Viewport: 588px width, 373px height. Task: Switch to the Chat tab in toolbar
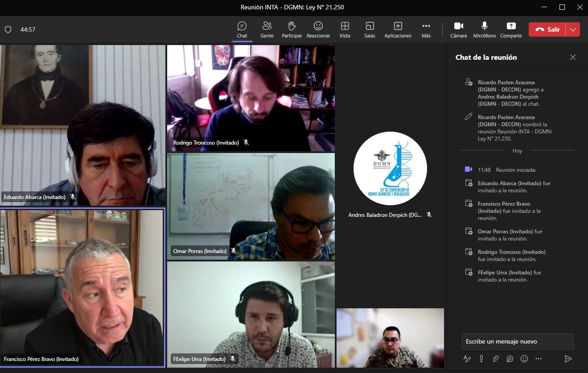242,29
